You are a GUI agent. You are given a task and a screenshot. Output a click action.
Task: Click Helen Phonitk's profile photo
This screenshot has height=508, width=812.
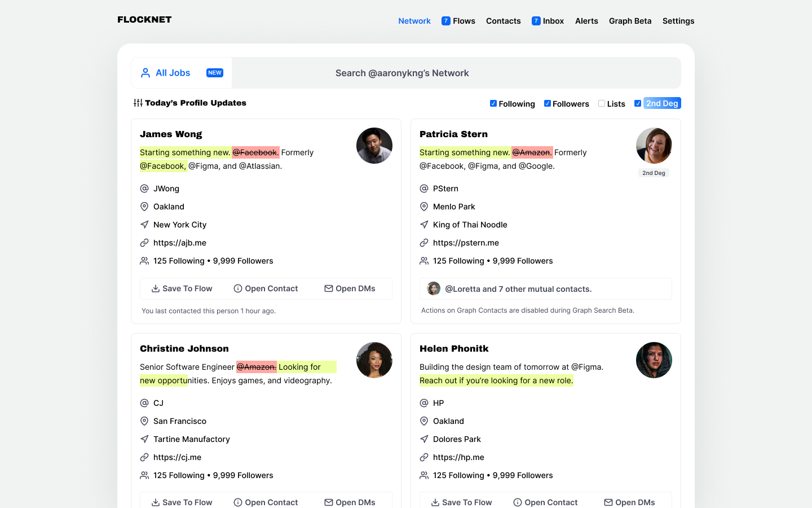pyautogui.click(x=654, y=360)
